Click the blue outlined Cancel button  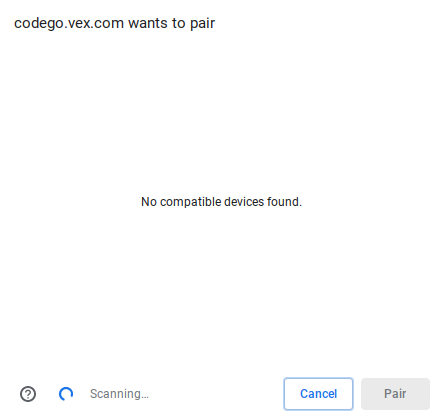pyautogui.click(x=318, y=394)
